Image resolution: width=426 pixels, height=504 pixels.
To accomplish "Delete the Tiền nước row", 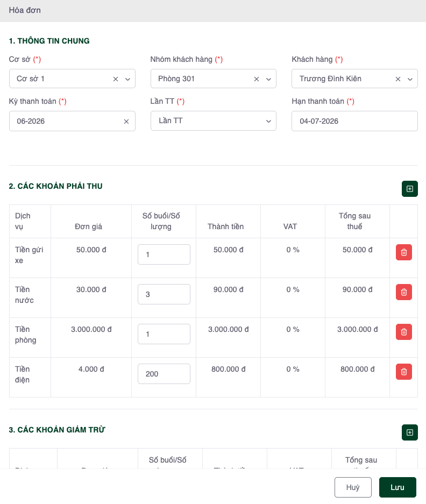I will (404, 292).
